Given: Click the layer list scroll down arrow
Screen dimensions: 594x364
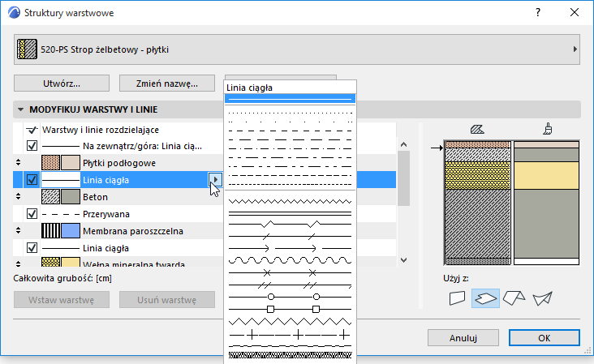Looking at the screenshot, I should pyautogui.click(x=403, y=259).
